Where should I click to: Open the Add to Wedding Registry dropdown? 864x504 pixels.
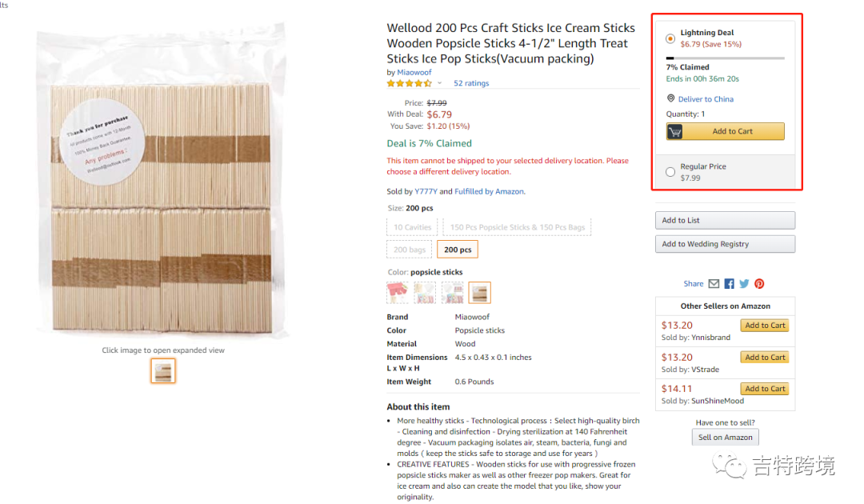(x=725, y=244)
